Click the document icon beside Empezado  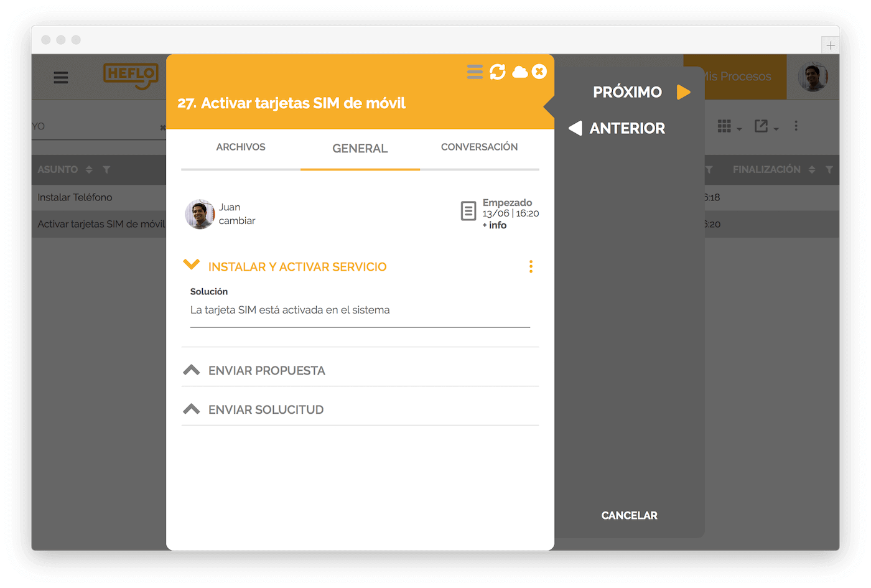coord(468,211)
